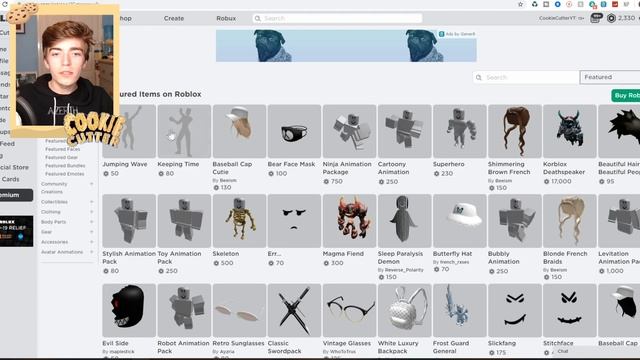
Task: Open the Featured sort dropdown
Action: [610, 77]
